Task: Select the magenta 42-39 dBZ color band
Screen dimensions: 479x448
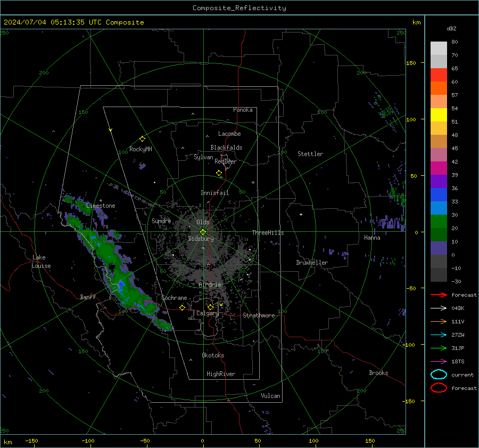Action: point(439,168)
